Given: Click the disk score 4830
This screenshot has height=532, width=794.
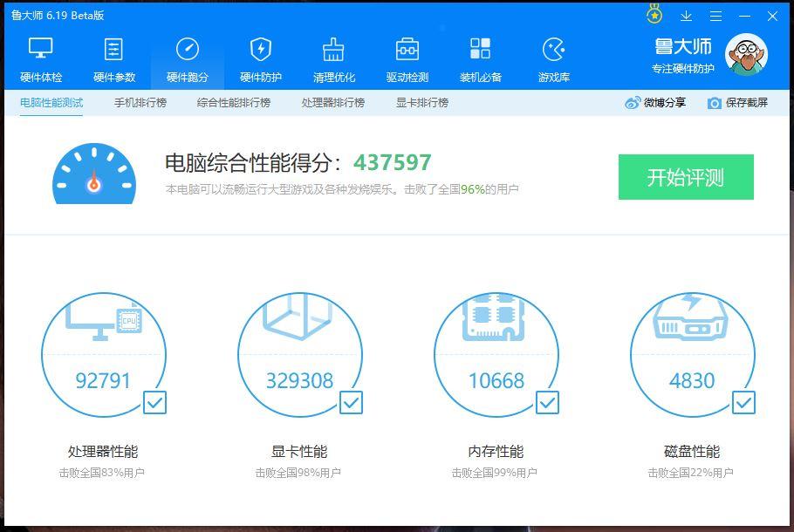Looking at the screenshot, I should 692,380.
